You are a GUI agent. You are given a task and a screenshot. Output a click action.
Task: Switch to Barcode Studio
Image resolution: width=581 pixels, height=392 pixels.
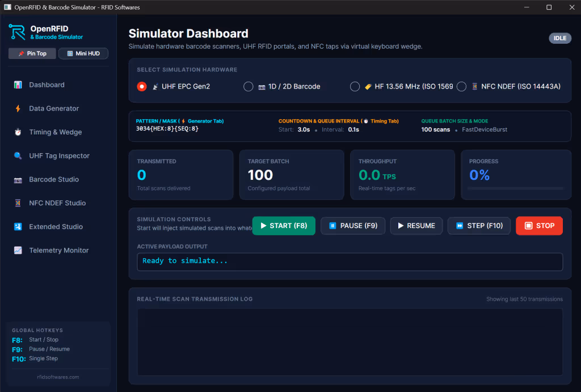[x=58, y=179]
